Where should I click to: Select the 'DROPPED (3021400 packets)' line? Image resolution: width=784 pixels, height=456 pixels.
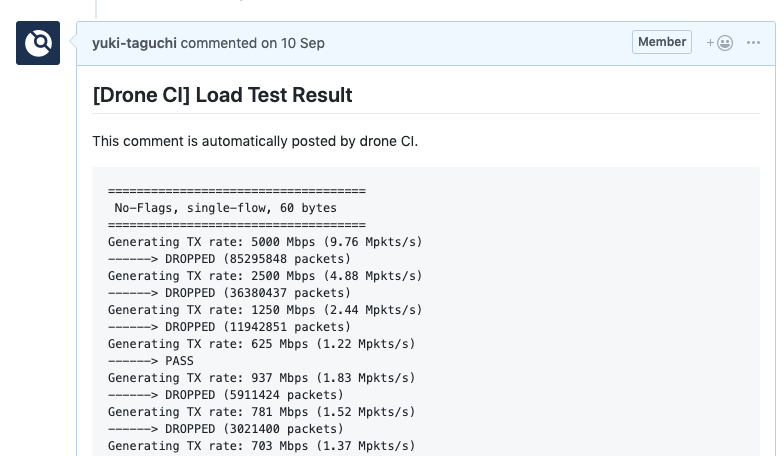[x=226, y=429]
